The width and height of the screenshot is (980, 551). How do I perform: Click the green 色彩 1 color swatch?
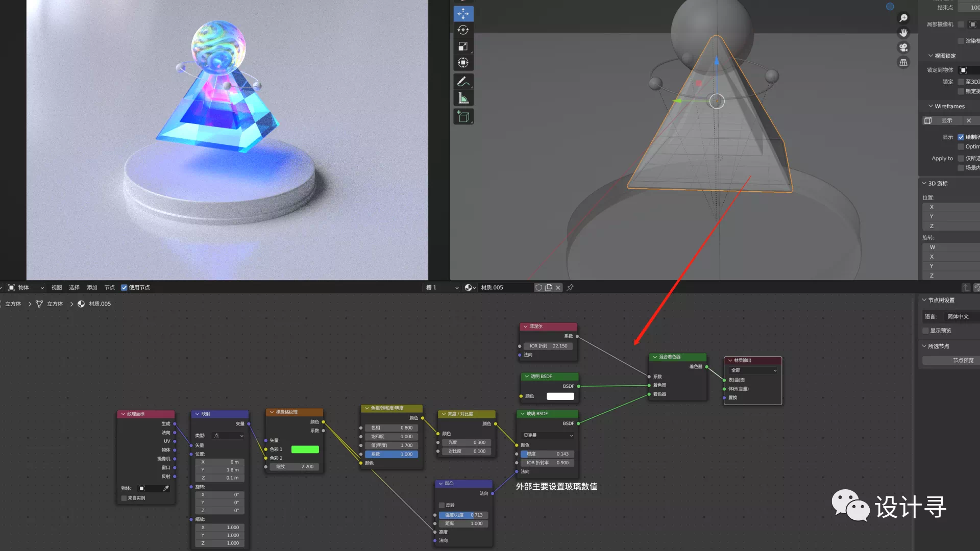coord(305,449)
